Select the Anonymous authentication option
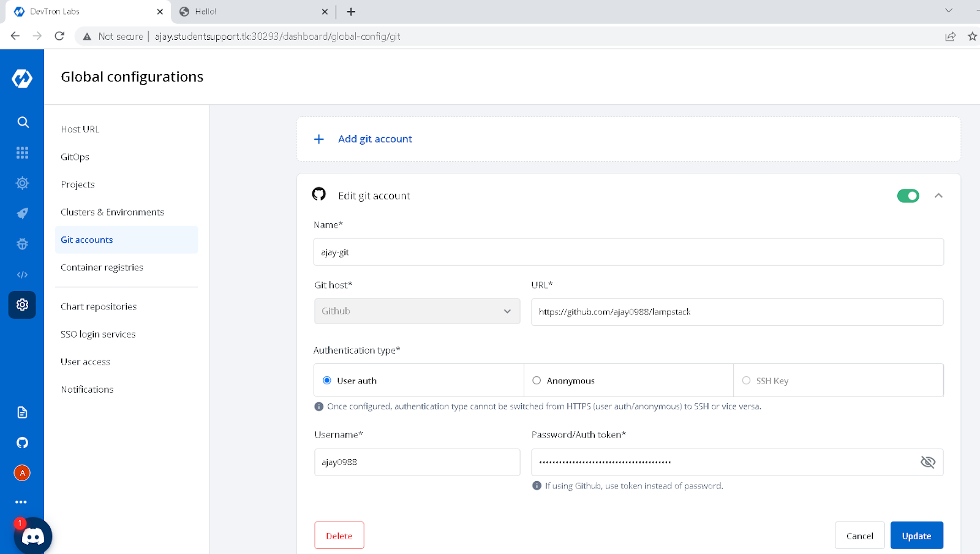The image size is (980, 554). pos(537,381)
